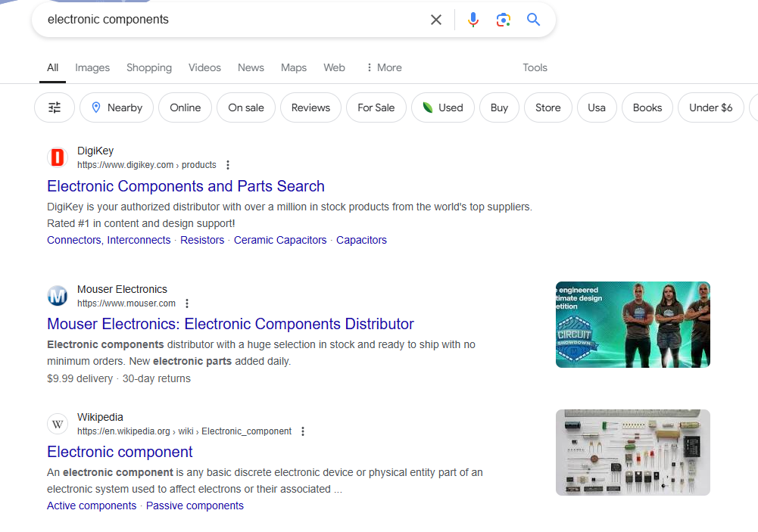Open the Resistors sitelink
Viewport: 758px width, 532px height.
202,240
